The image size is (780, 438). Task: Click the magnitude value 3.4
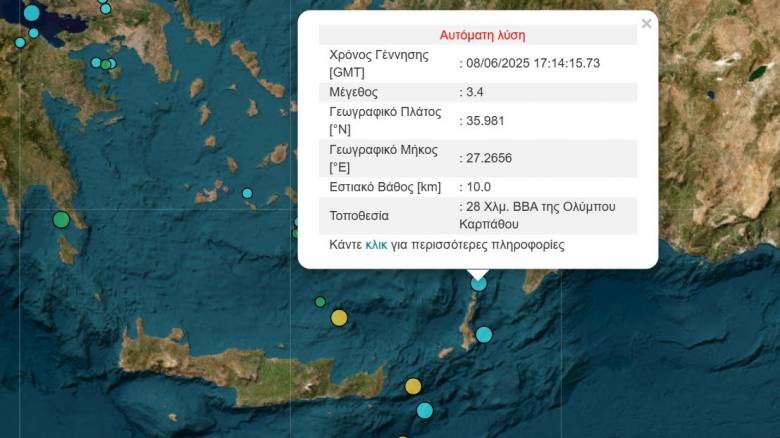[475, 92]
